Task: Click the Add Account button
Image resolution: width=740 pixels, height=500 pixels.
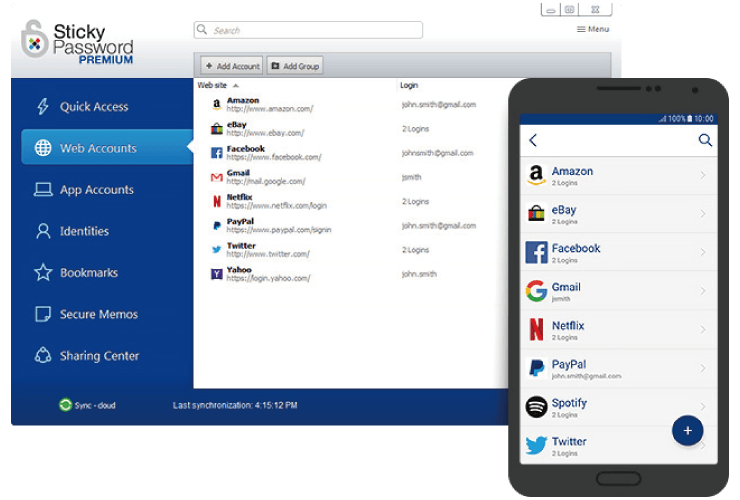Action: tap(232, 66)
